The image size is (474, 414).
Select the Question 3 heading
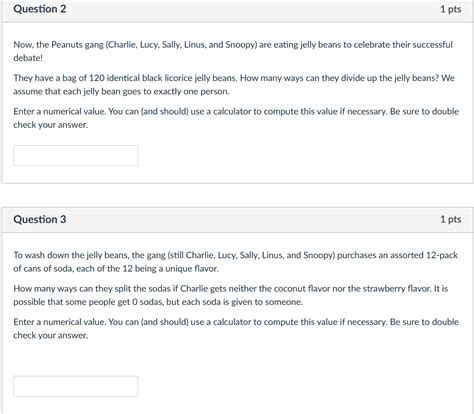point(40,219)
